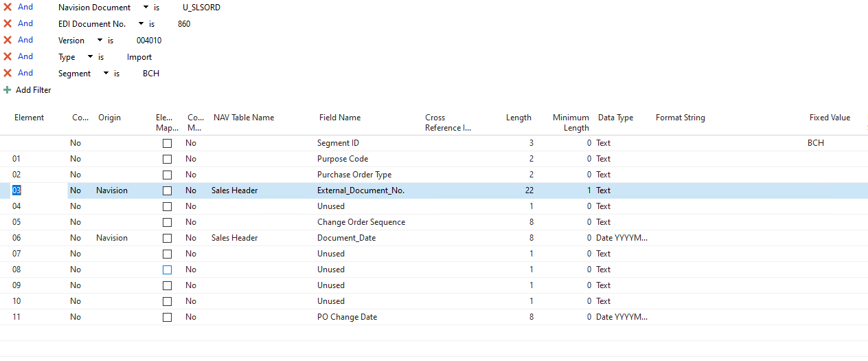868x361 pixels.
Task: Check the Element Mapping box for Purpose Code row
Action: coord(167,159)
